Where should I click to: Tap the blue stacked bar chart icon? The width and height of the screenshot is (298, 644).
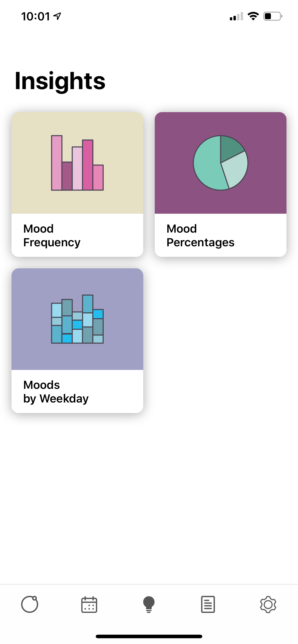point(77,319)
